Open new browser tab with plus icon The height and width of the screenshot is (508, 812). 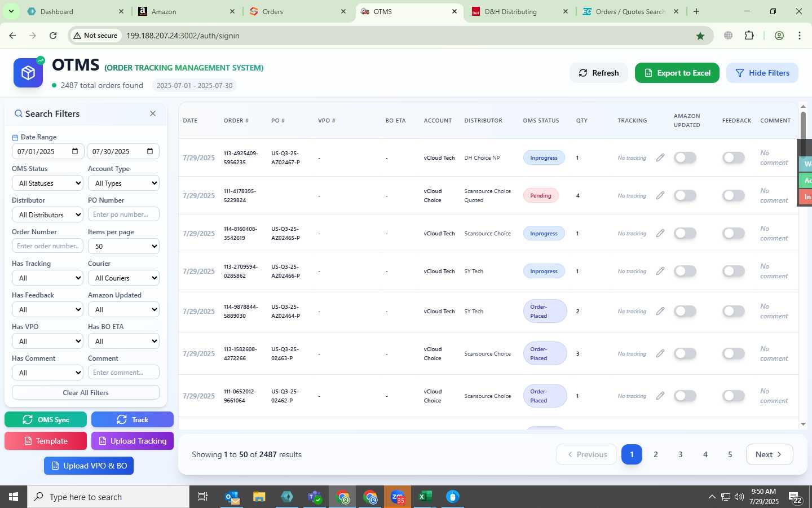point(696,11)
